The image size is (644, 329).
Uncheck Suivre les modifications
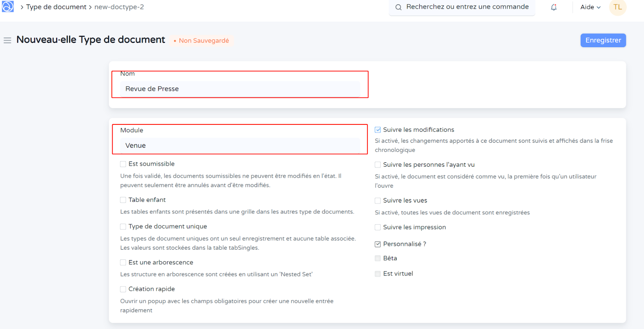pos(378,130)
